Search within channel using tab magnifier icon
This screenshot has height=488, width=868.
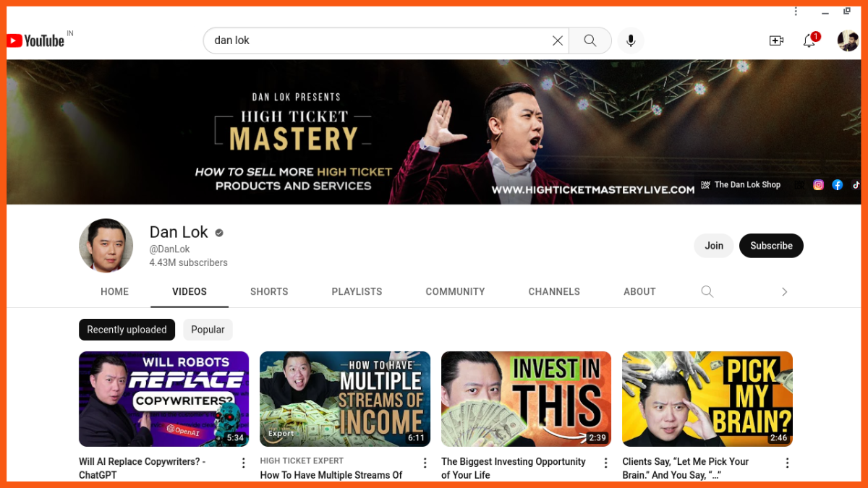pos(707,291)
